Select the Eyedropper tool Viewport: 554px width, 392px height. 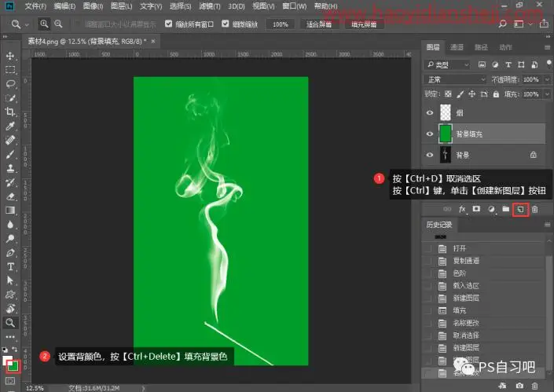point(10,126)
